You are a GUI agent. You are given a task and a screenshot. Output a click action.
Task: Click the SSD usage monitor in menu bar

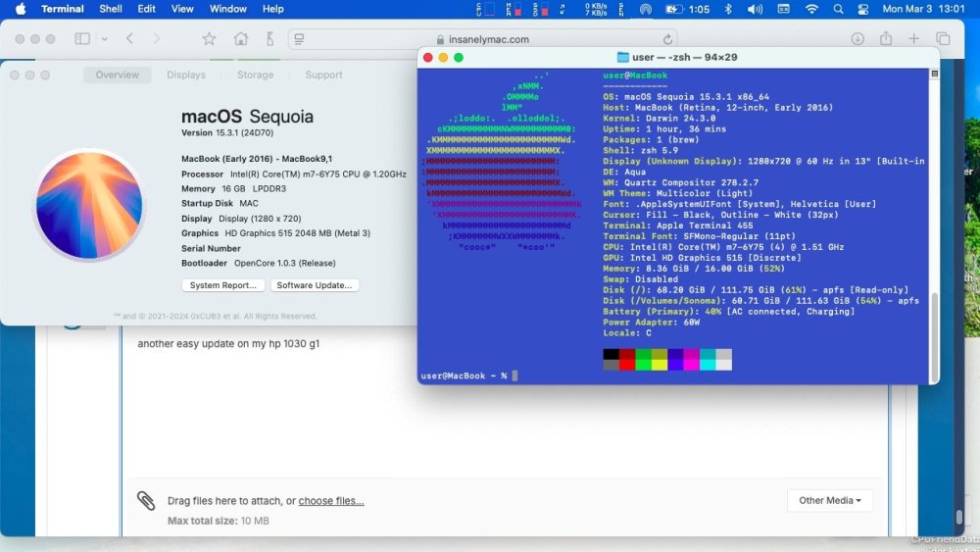(x=541, y=9)
